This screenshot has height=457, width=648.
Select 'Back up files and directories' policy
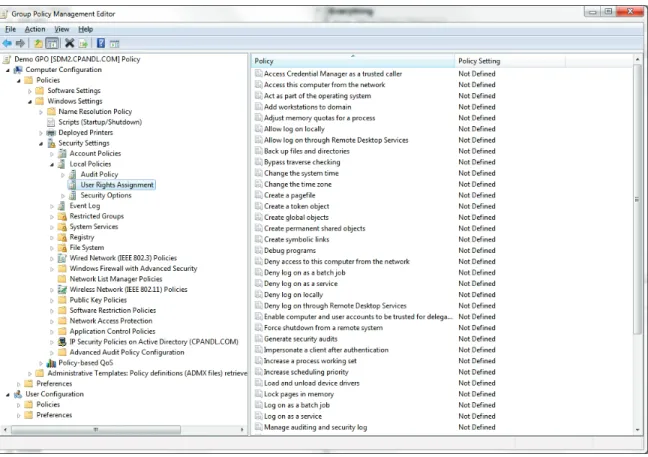307,151
